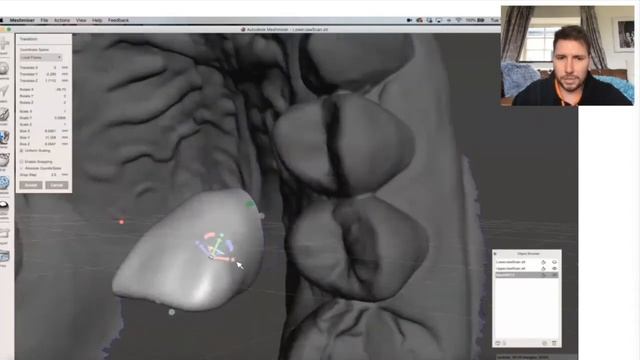
Task: Hide UpperJawScan.stl with its eye icon
Action: click(x=554, y=269)
